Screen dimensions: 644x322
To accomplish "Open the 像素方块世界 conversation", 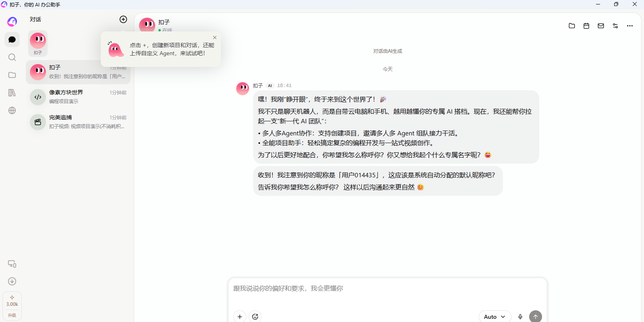I will coord(78,97).
